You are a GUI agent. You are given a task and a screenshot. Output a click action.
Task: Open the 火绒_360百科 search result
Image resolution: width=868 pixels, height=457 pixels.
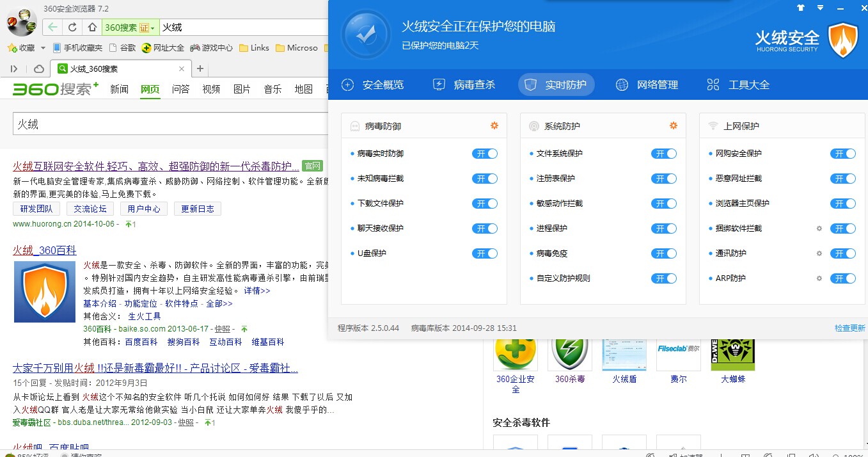click(x=45, y=250)
